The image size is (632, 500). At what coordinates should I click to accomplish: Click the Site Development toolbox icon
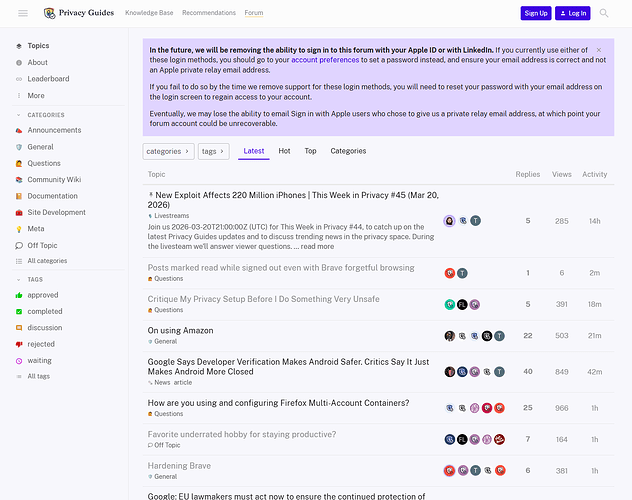point(19,212)
